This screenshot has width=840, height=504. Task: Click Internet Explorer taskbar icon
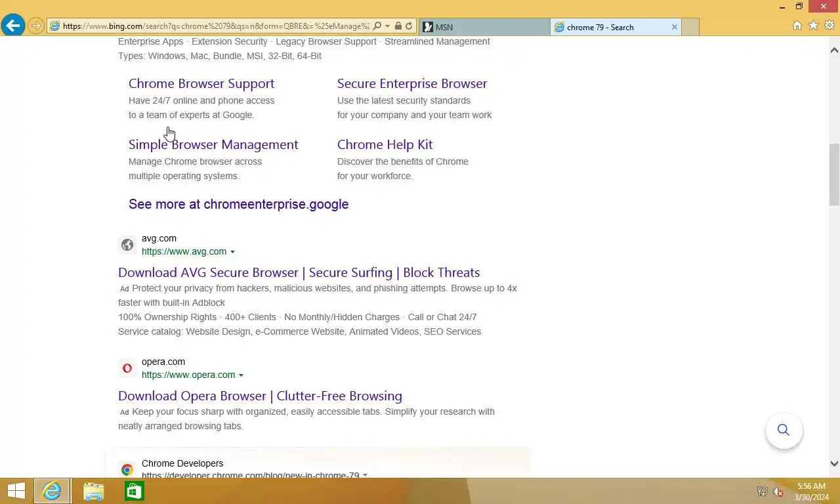[x=52, y=491]
